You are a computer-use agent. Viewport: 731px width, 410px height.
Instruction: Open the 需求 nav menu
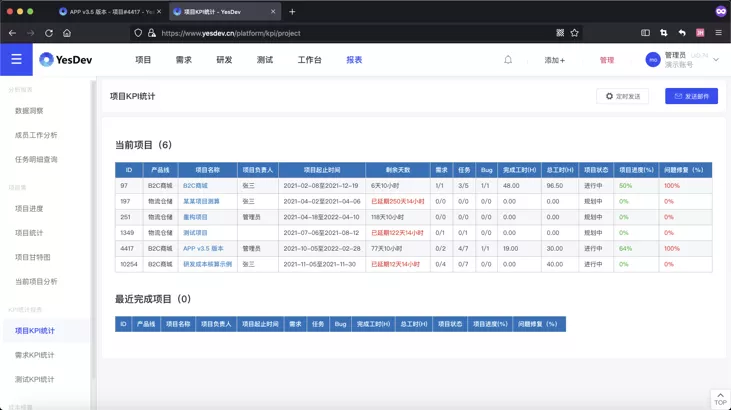(x=184, y=60)
